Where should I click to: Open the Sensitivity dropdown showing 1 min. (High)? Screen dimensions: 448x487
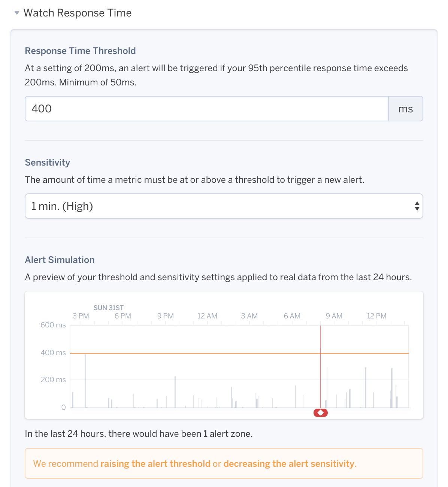(224, 206)
